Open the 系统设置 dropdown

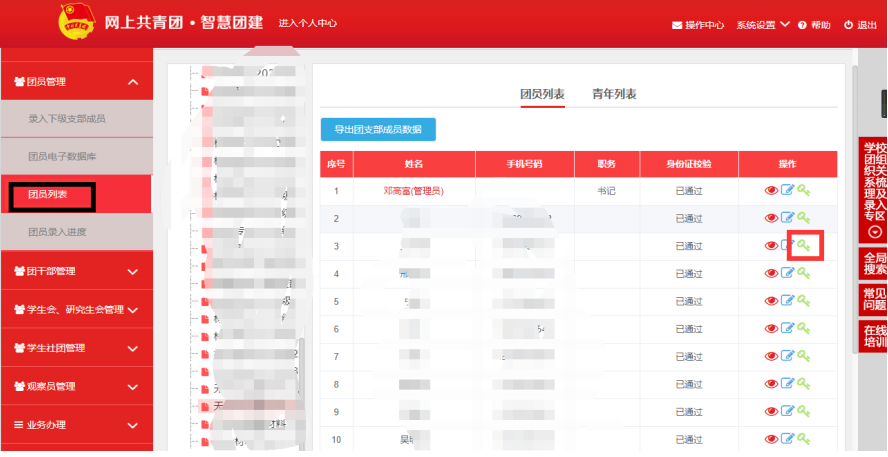762,25
